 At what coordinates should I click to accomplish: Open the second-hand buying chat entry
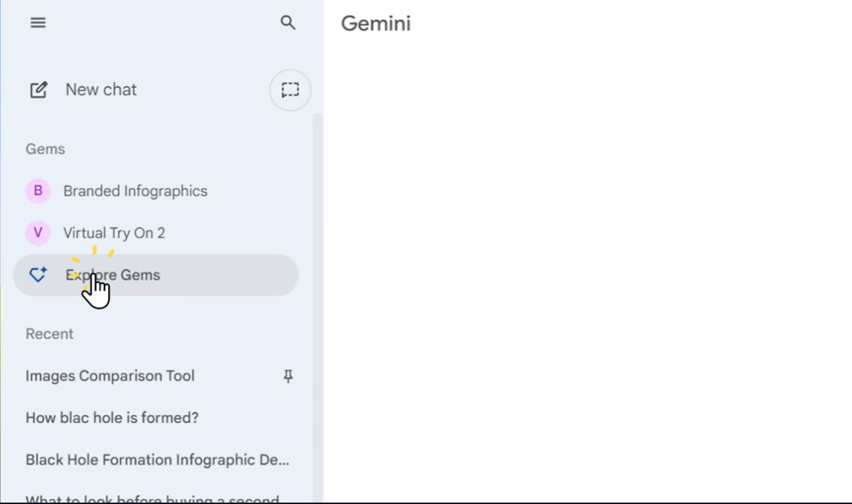(x=153, y=498)
